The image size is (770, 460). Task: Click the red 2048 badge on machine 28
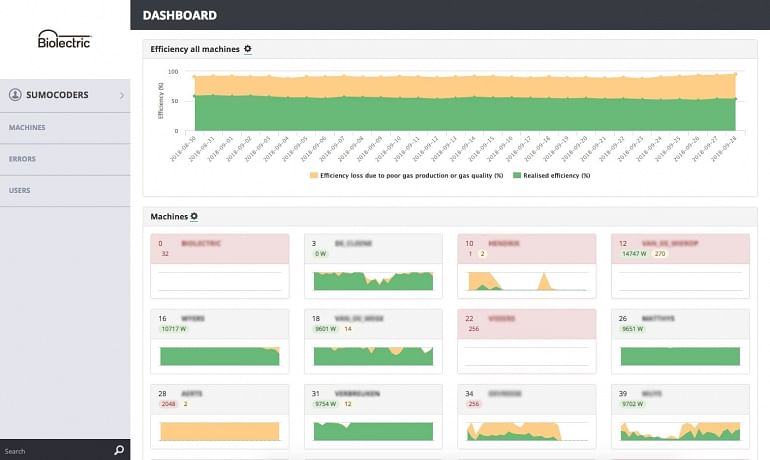tap(168, 405)
